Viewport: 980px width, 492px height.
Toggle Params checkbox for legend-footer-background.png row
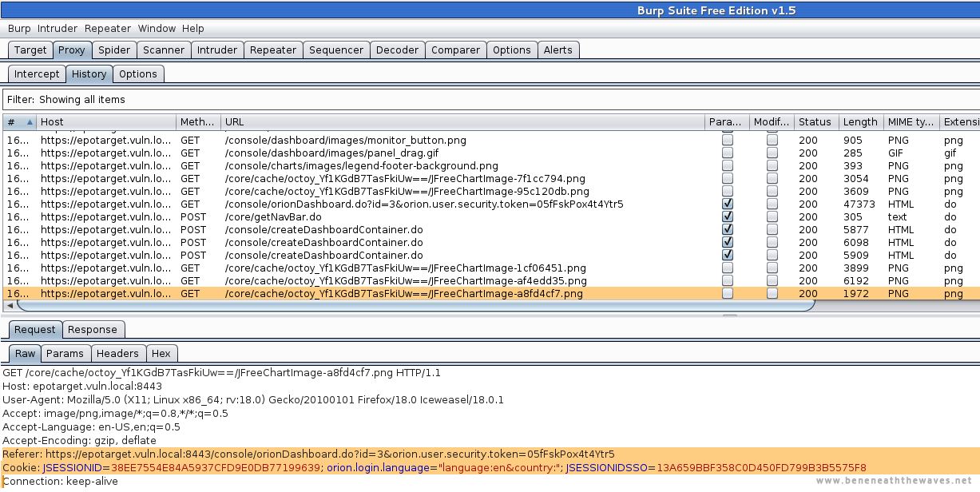click(x=728, y=165)
